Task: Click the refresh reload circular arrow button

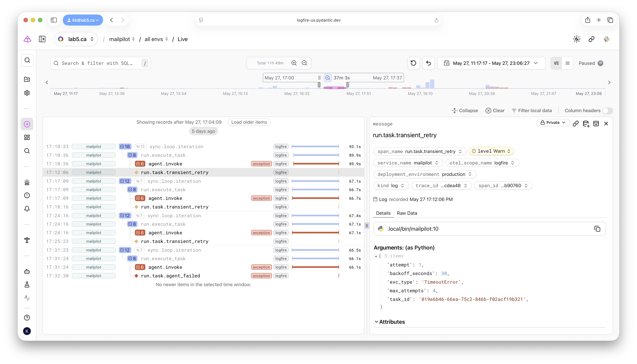Action: click(413, 63)
